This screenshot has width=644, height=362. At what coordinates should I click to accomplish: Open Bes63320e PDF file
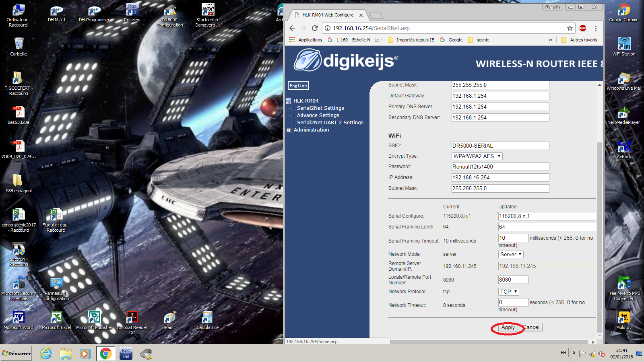[x=19, y=115]
